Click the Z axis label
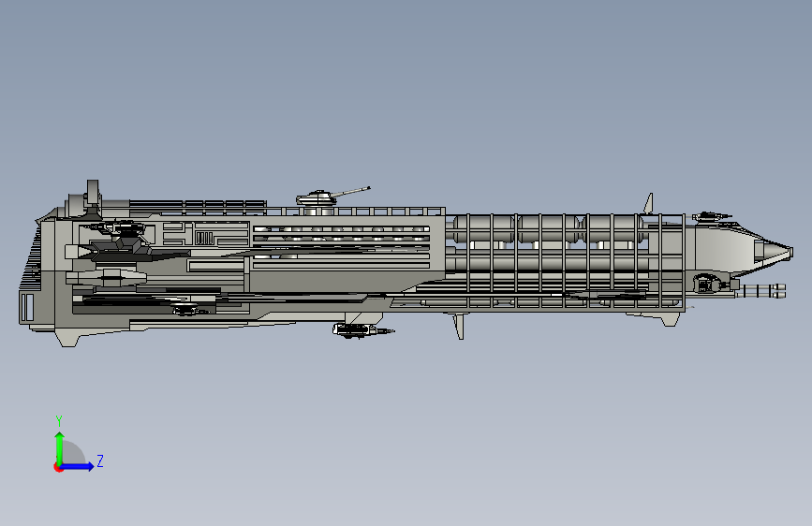Screen dimensions: 812x526 pos(100,460)
